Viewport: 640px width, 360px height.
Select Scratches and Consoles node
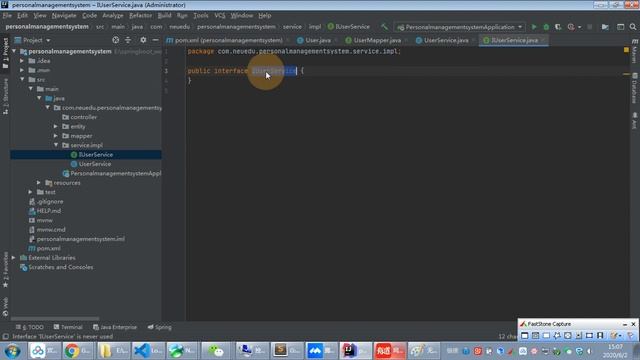56,267
